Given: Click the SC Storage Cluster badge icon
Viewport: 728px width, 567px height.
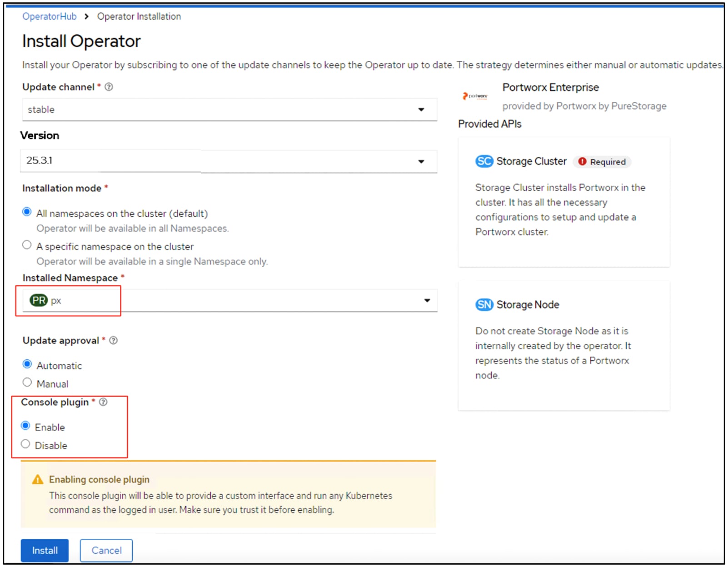Looking at the screenshot, I should pyautogui.click(x=484, y=161).
